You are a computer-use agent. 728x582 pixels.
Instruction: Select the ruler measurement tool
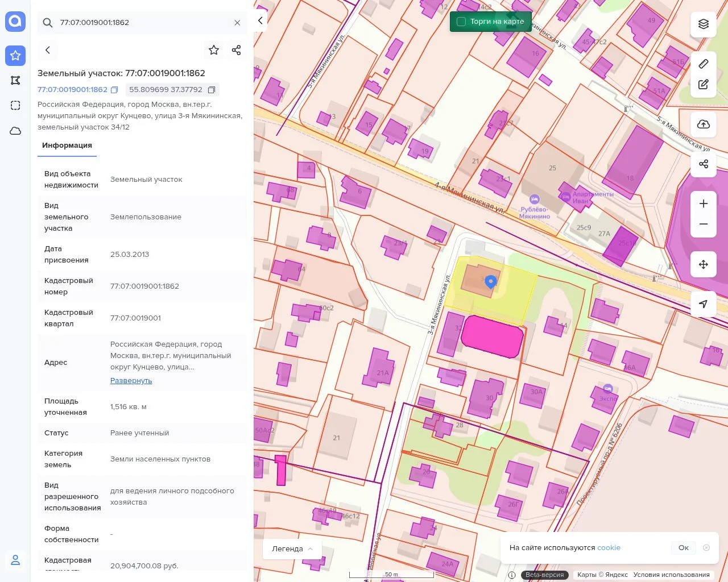(x=704, y=64)
